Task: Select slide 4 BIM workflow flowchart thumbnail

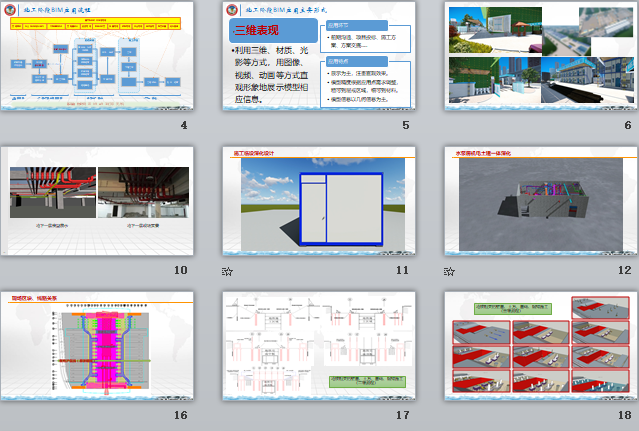Action: (97, 56)
